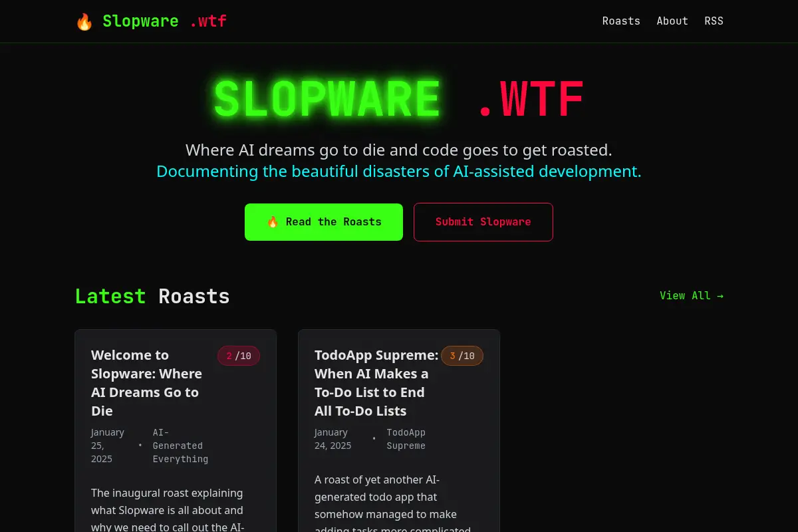Click the AI-Generated Everything label

pos(180,446)
